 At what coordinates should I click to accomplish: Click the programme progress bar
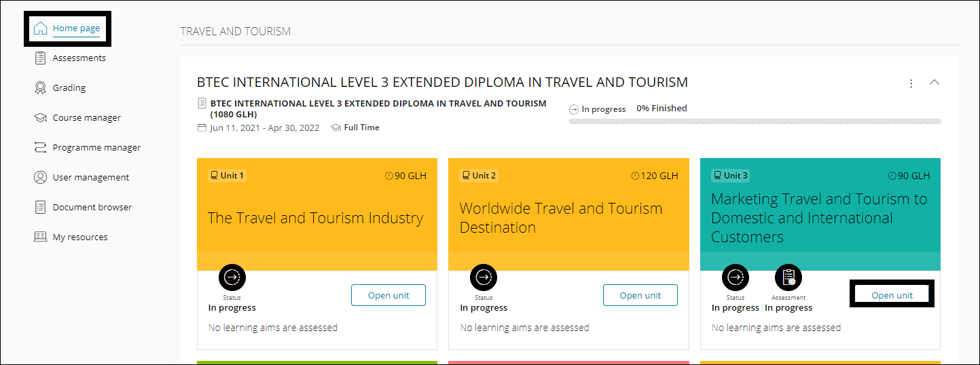(755, 121)
